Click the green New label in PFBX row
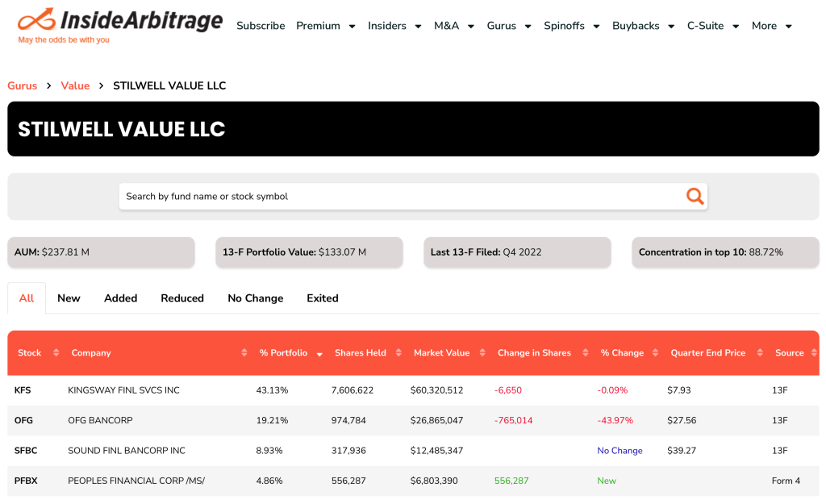Image resolution: width=826 pixels, height=504 pixels. (x=607, y=481)
